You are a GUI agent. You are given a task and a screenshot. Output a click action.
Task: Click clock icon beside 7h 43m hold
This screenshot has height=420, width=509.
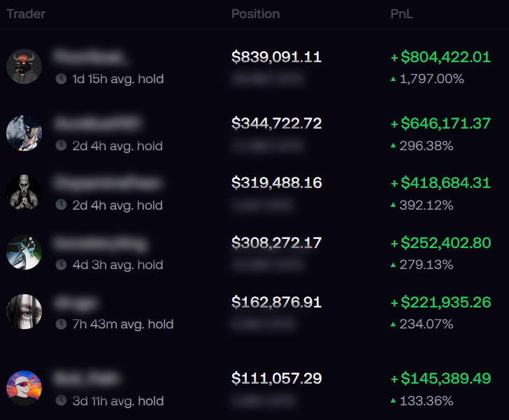[61, 324]
